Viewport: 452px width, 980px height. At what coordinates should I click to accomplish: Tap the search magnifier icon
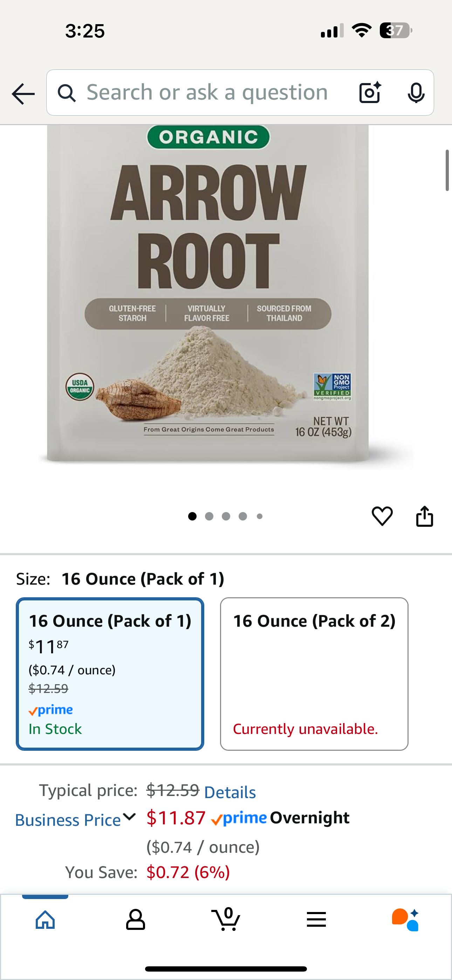[67, 93]
